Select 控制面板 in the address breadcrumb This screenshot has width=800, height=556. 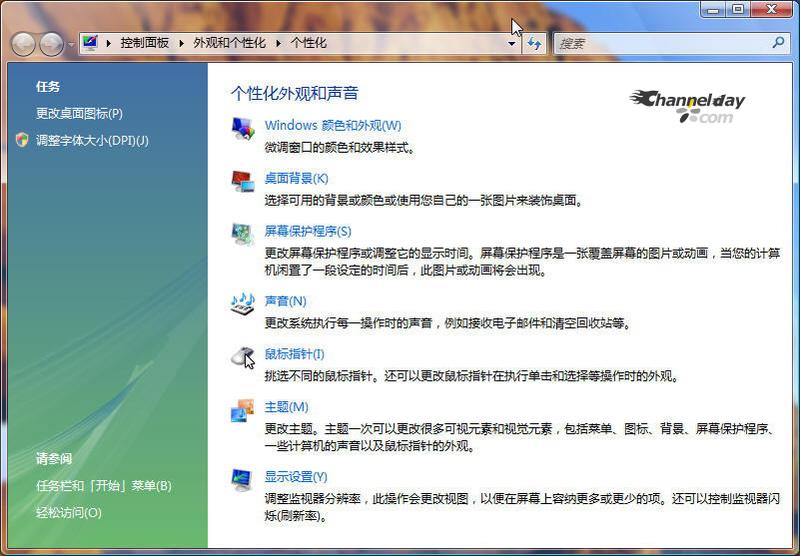pyautogui.click(x=144, y=43)
